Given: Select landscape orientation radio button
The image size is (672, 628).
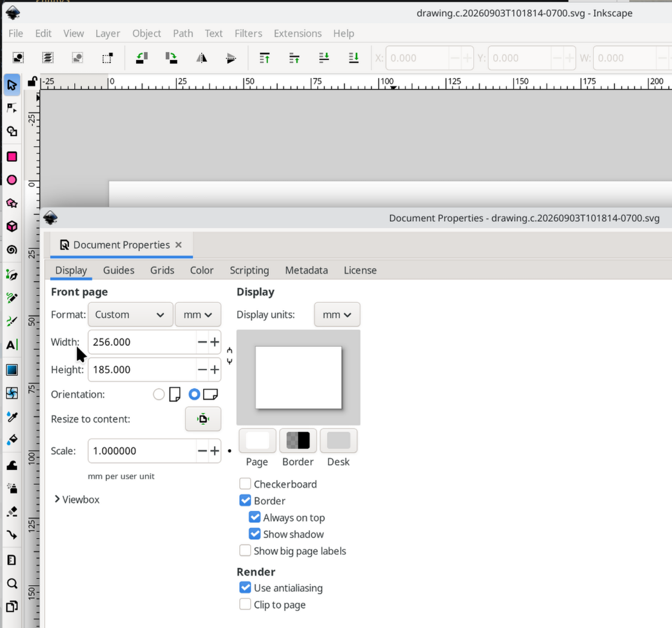Looking at the screenshot, I should [x=194, y=394].
